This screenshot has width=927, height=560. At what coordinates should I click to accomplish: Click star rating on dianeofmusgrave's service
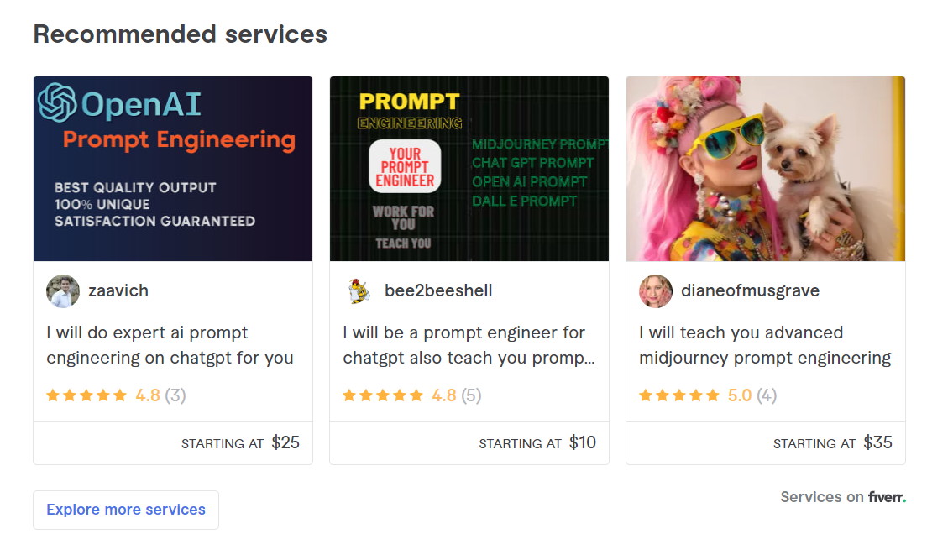680,395
